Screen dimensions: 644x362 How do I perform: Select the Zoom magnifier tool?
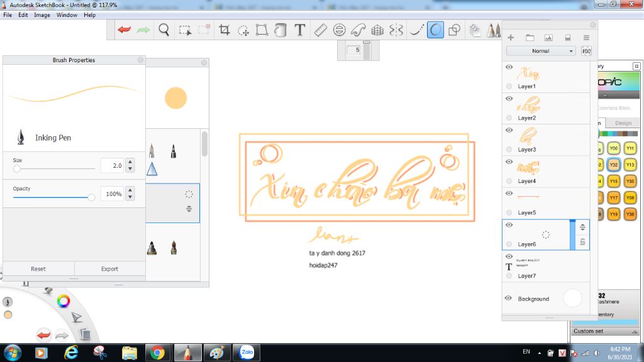tap(164, 30)
